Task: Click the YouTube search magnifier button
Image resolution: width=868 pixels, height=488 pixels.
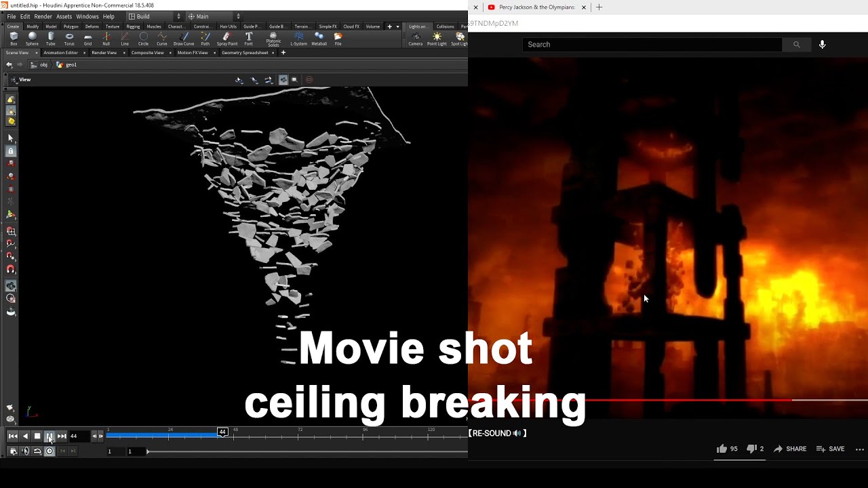Action: point(797,44)
